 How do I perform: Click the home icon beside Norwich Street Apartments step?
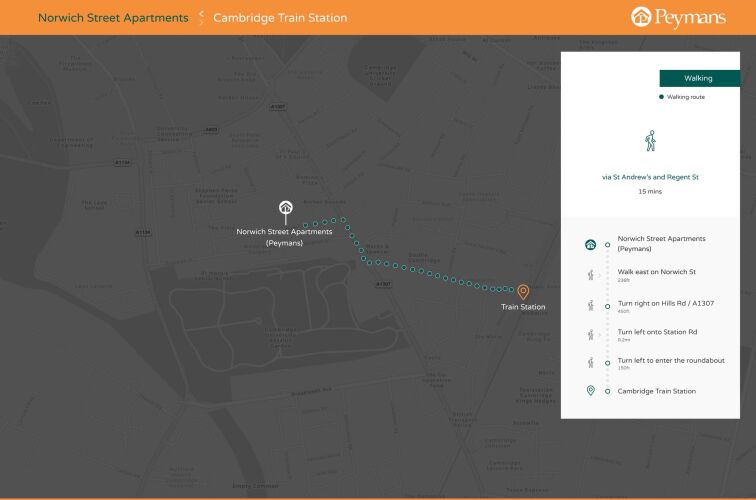590,244
